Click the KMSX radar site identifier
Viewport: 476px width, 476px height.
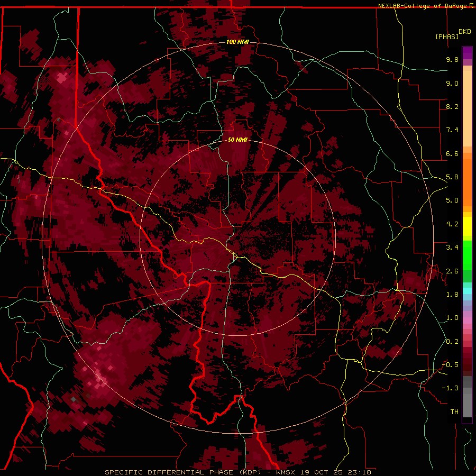click(x=286, y=472)
